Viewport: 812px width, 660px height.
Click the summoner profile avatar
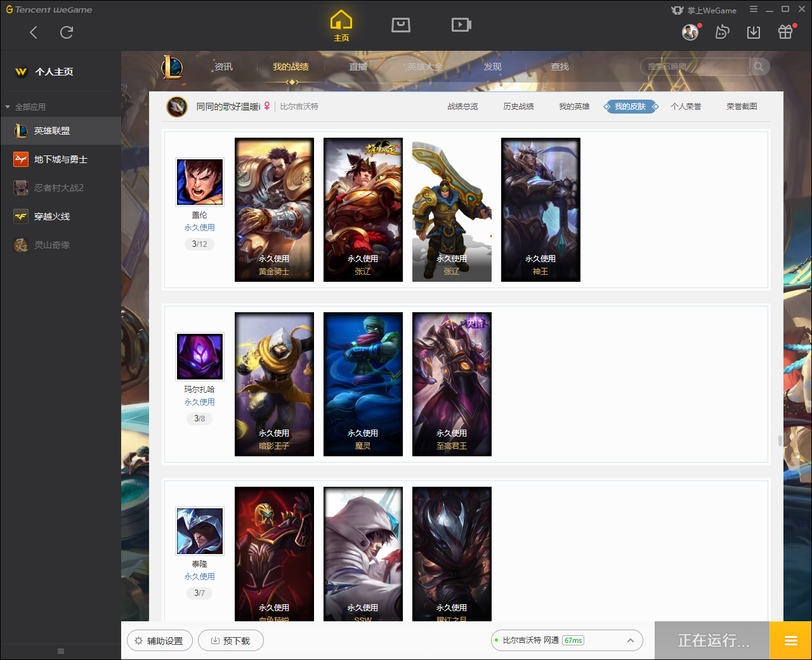point(177,107)
